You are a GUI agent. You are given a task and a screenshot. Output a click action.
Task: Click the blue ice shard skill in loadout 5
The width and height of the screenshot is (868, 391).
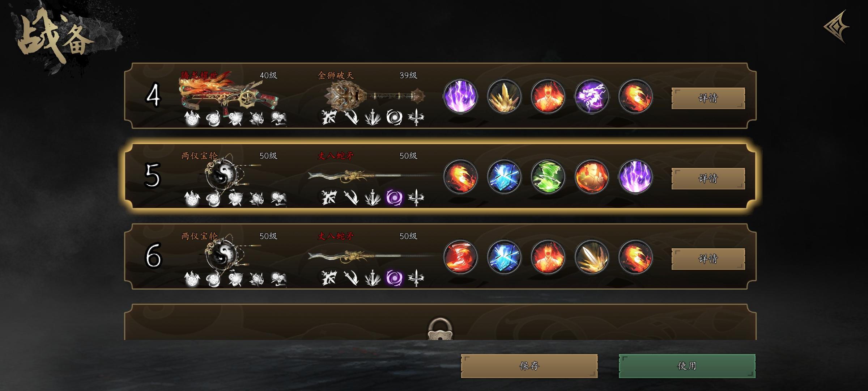tap(504, 177)
